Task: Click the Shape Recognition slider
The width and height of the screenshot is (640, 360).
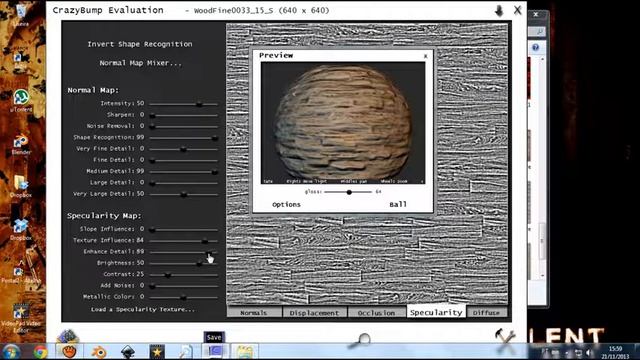Action: [x=183, y=138]
